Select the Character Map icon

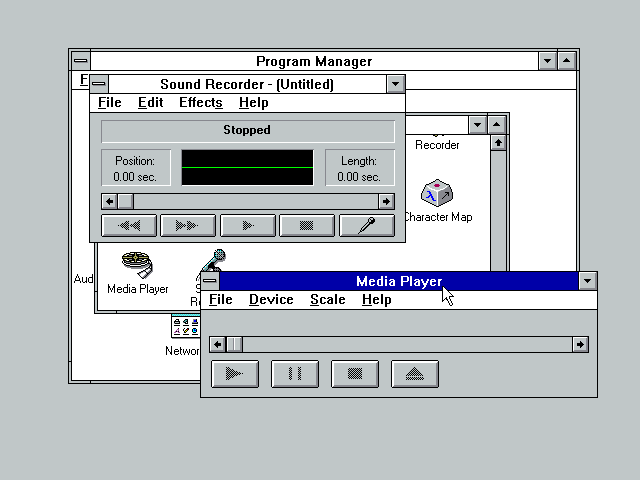pos(438,200)
